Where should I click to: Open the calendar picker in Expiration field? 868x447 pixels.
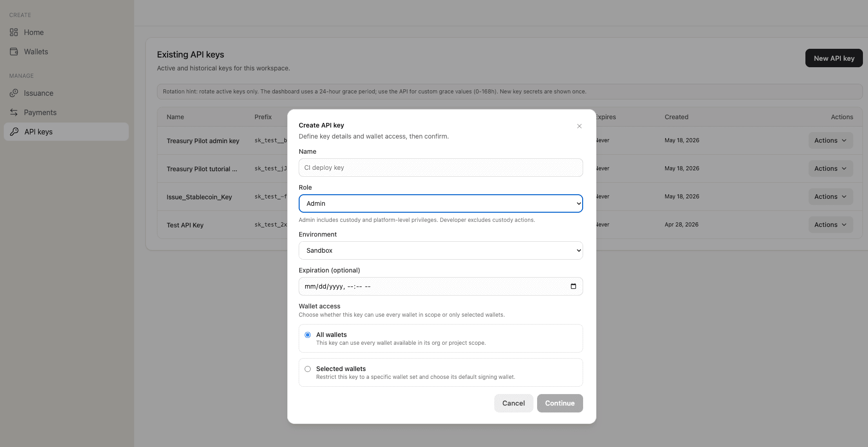coord(573,286)
